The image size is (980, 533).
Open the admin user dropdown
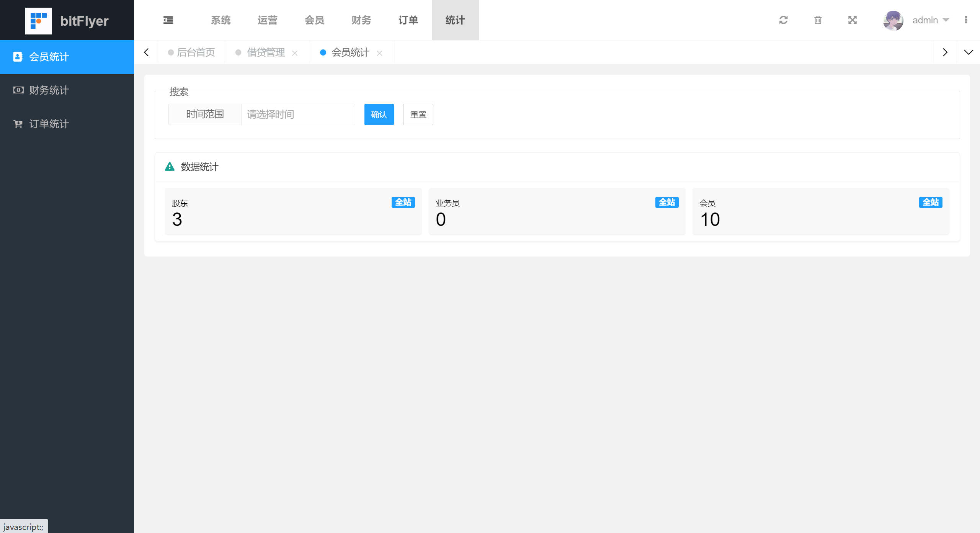coord(931,20)
